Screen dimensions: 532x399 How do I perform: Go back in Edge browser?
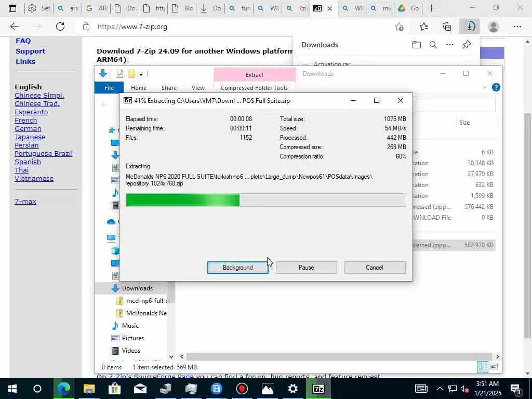14,26
